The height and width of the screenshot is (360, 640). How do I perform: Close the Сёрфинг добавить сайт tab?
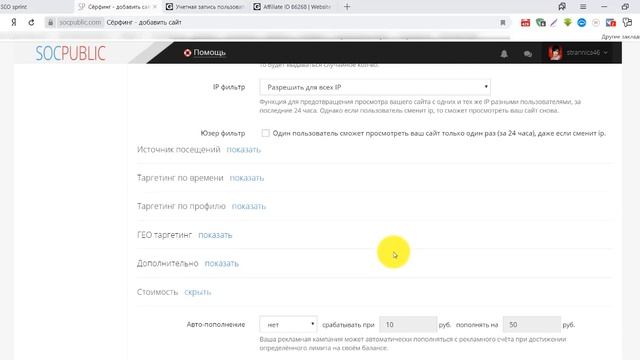pyautogui.click(x=155, y=7)
